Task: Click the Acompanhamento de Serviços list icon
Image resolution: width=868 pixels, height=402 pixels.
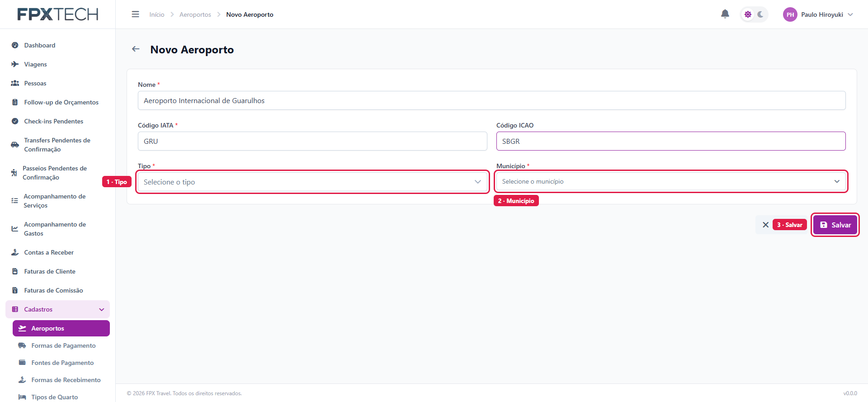Action: (14, 201)
